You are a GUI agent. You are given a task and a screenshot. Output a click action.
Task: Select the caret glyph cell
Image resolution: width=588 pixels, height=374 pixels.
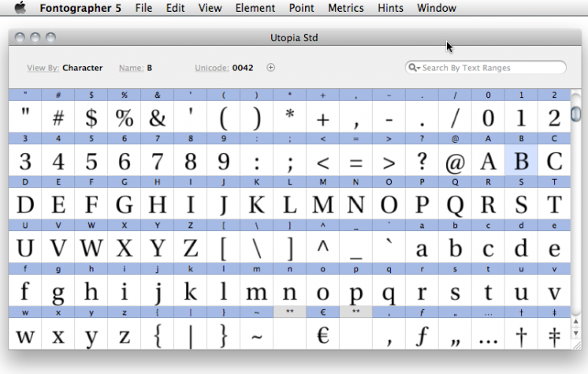[323, 247]
